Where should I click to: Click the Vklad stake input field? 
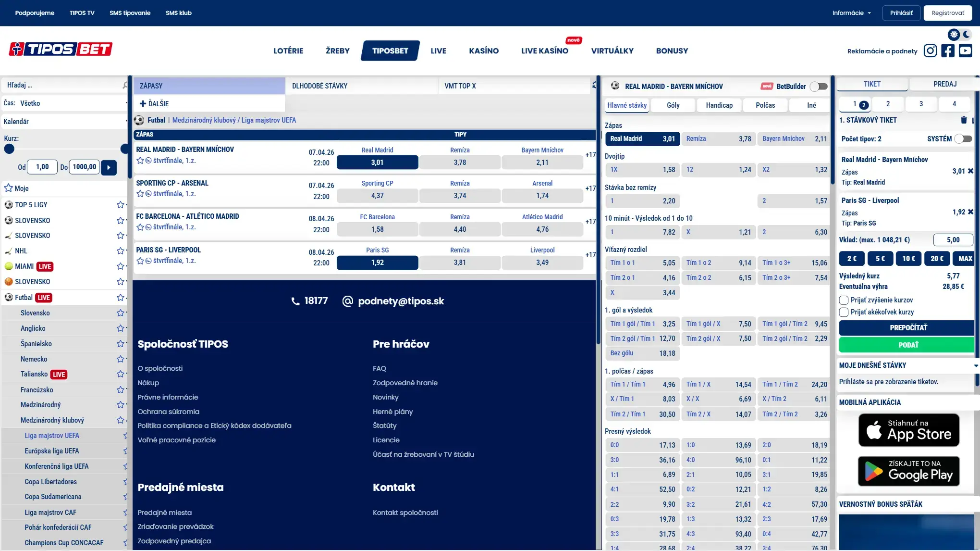pyautogui.click(x=953, y=239)
